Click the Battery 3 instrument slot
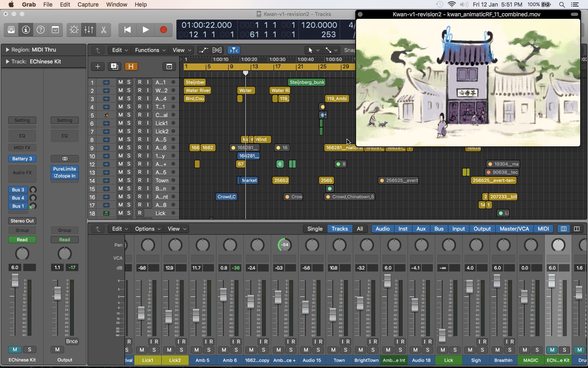Screen dimensions: 588x368 [x=22, y=159]
